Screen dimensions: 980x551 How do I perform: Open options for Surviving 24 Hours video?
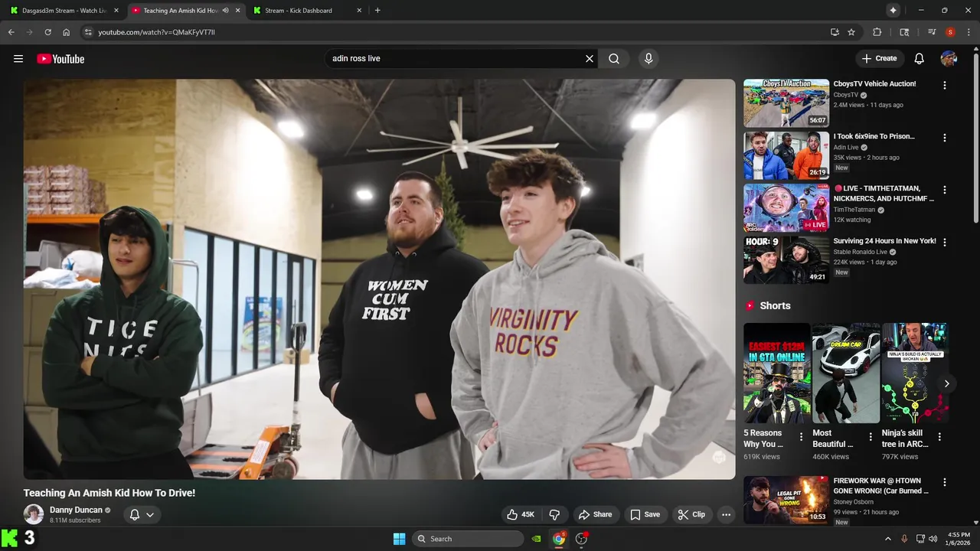point(945,242)
